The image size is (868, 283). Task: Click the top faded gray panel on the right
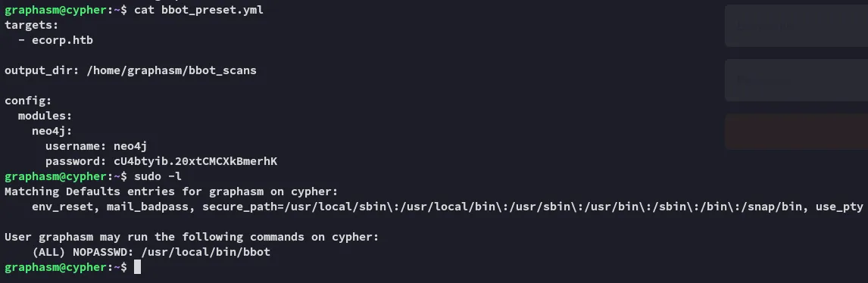tap(796, 26)
